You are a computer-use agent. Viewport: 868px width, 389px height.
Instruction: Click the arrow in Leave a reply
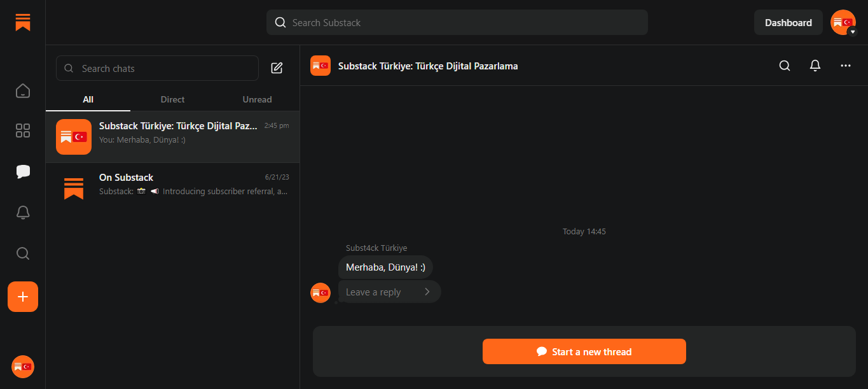coord(427,292)
